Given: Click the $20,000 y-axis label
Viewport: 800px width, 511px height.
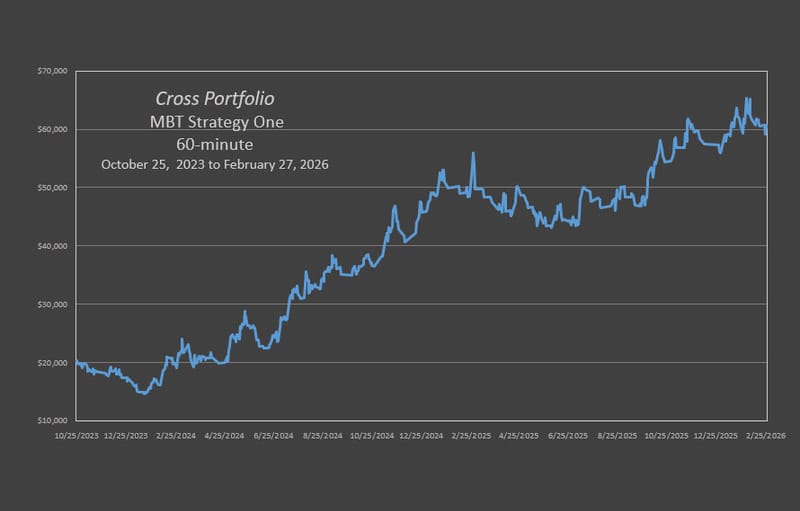Looking at the screenshot, I should [x=51, y=362].
